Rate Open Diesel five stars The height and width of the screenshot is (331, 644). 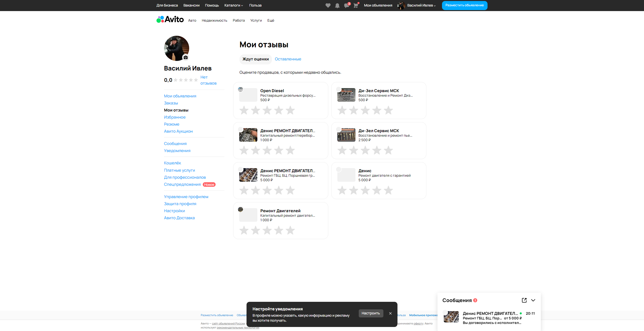tap(290, 110)
